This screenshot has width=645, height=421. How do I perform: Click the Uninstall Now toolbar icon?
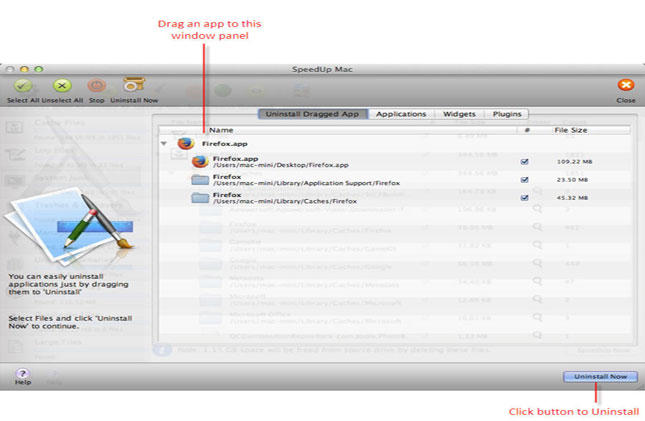coord(134,84)
